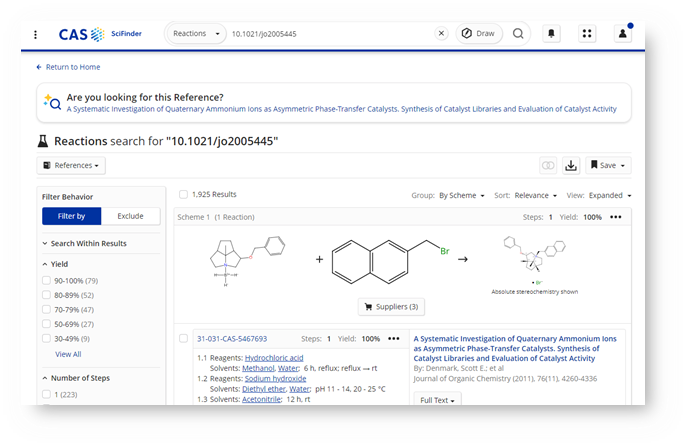
Task: Select the Filter by tab
Action: click(x=71, y=216)
